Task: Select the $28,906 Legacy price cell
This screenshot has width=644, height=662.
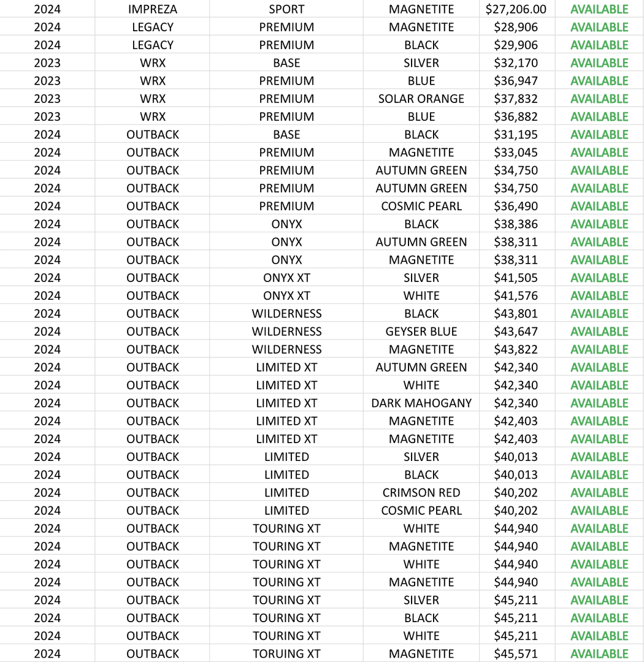Action: pyautogui.click(x=516, y=28)
